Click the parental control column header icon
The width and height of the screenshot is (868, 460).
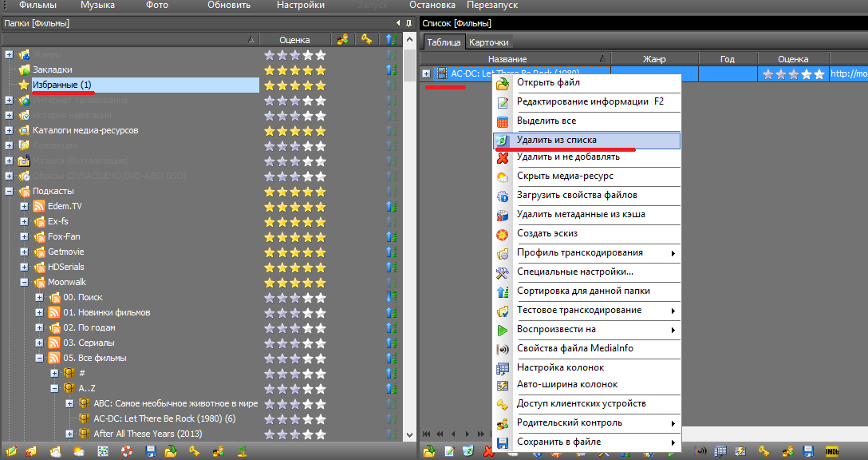click(x=343, y=39)
